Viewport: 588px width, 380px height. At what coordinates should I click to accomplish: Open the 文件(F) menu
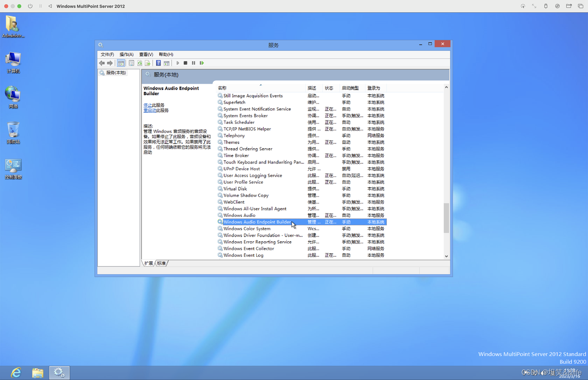coord(107,54)
